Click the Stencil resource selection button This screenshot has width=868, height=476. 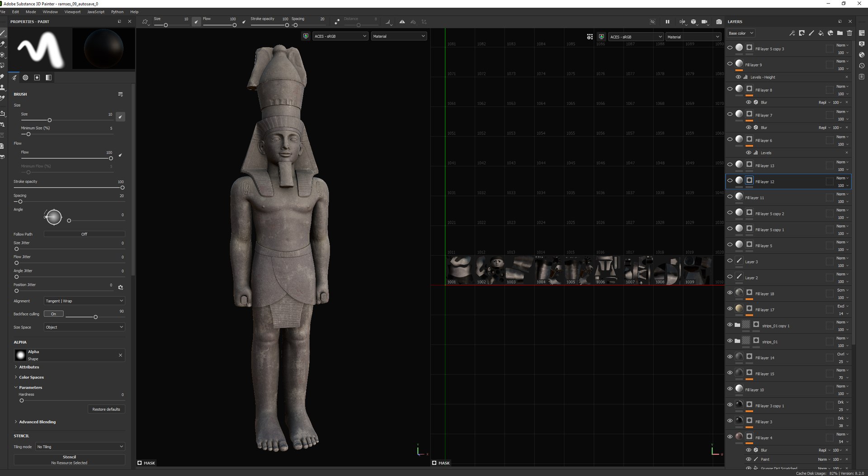tap(69, 460)
